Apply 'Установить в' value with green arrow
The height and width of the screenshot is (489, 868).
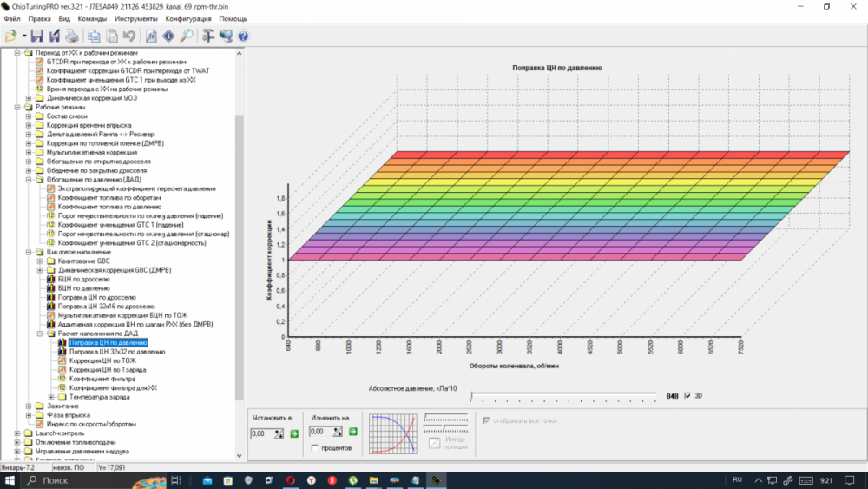(x=293, y=432)
